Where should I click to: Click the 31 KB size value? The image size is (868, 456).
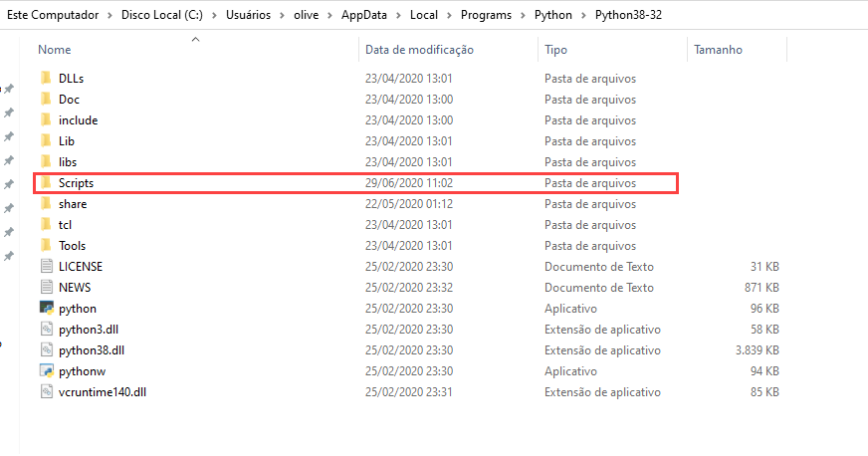click(x=764, y=266)
